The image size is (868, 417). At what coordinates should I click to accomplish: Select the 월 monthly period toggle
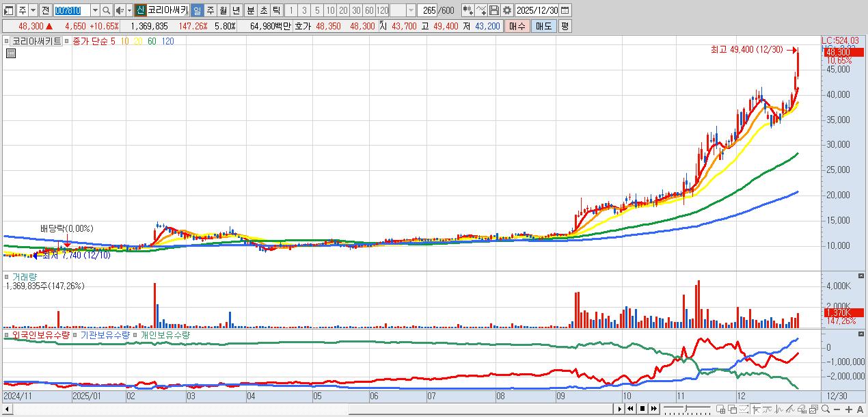223,10
